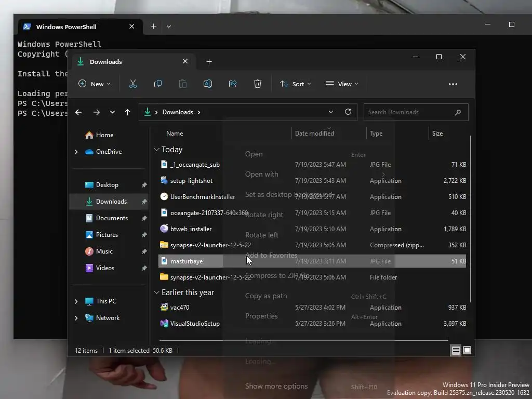Viewport: 532px width, 399px height.
Task: Select the UserBenchmarkInstaller file icon
Action: click(x=164, y=196)
